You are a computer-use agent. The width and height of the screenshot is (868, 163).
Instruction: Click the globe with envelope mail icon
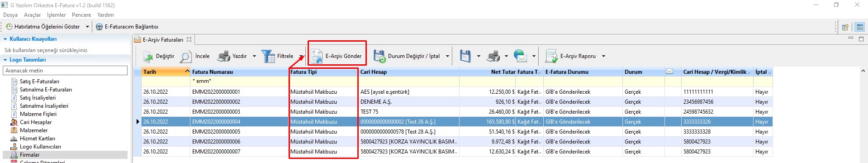pyautogui.click(x=521, y=56)
